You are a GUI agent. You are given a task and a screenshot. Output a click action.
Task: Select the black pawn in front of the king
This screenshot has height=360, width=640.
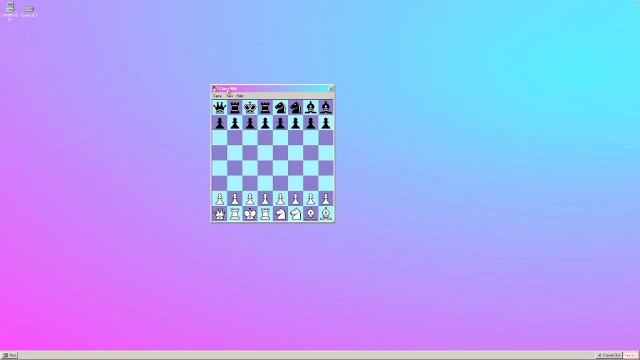[x=250, y=123]
